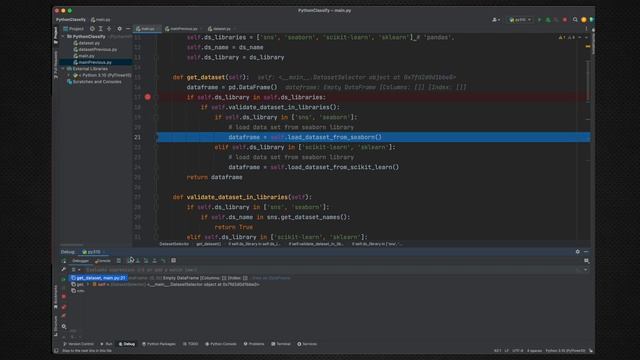Viewport: 640px width, 360px height.
Task: Click the red Stop button in top toolbar
Action: tap(565, 20)
